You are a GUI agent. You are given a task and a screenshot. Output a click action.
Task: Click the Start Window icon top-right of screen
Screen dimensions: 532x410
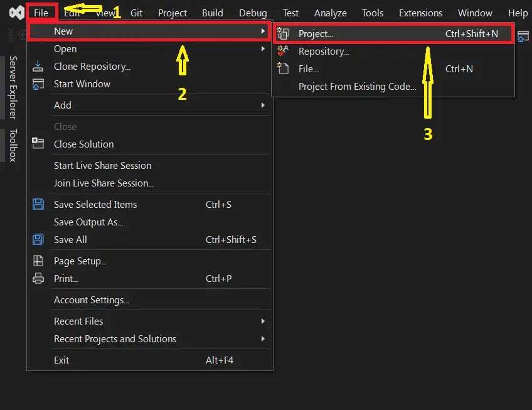[523, 36]
